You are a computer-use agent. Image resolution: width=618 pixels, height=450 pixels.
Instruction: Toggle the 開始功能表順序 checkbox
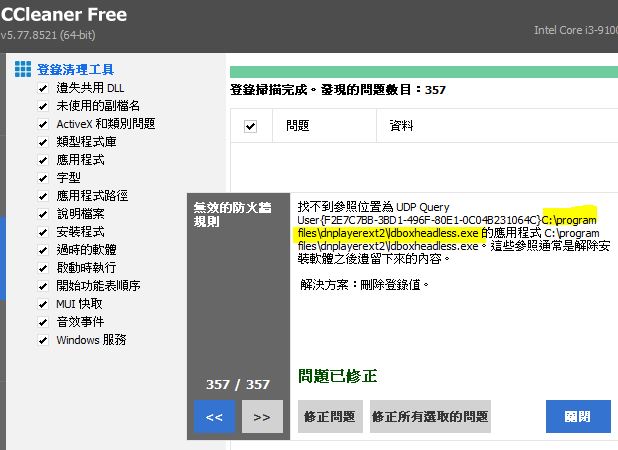43,286
